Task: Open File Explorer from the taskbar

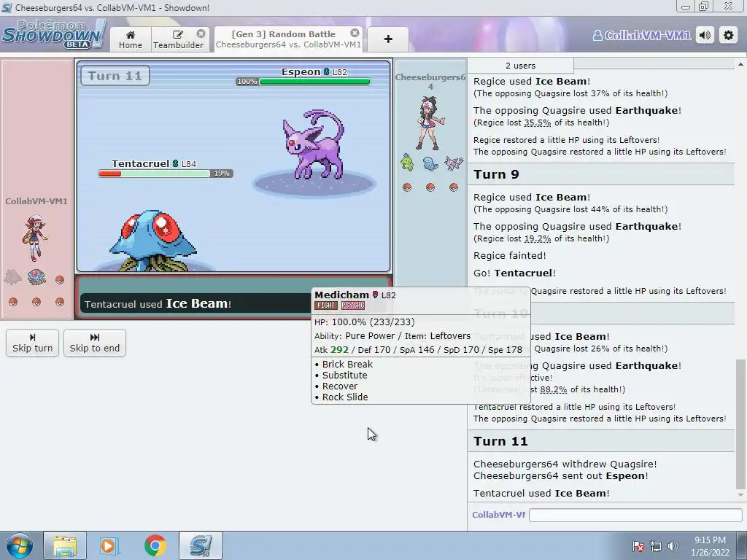Action: (x=65, y=545)
